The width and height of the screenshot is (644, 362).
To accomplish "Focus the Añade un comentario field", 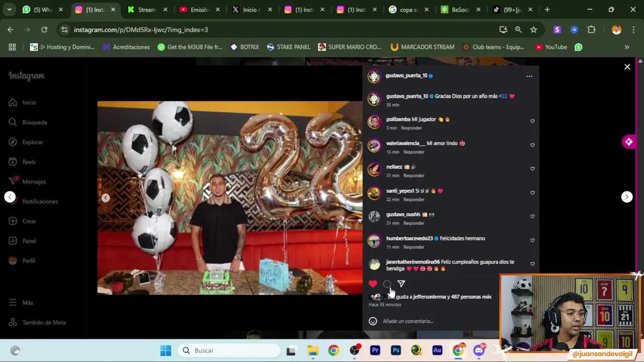I will coord(408,321).
